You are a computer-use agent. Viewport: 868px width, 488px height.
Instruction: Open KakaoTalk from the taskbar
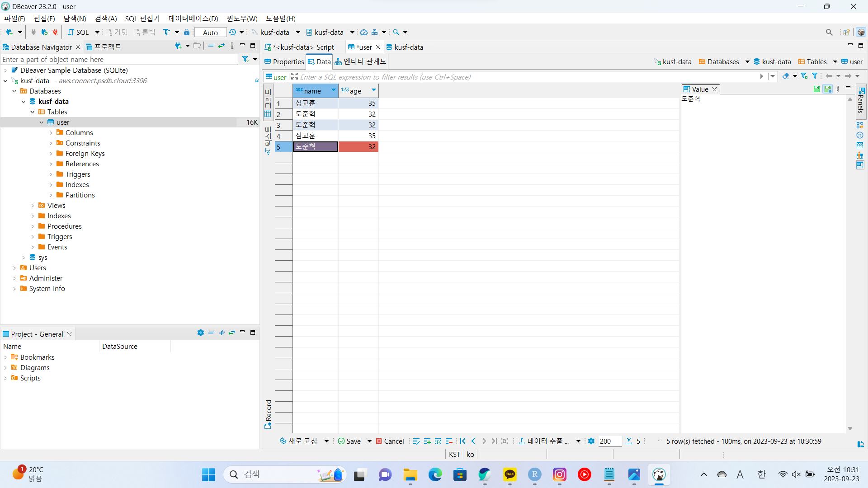[x=510, y=475]
